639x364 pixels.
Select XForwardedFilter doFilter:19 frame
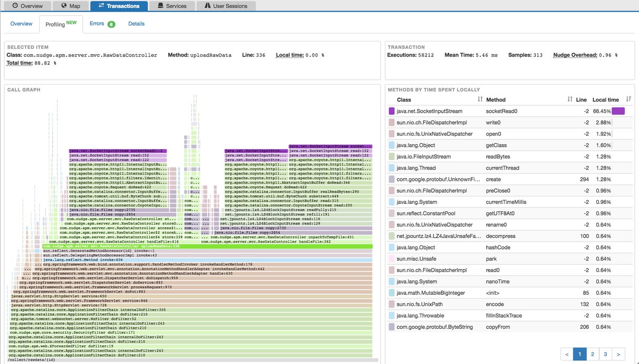tap(190, 346)
